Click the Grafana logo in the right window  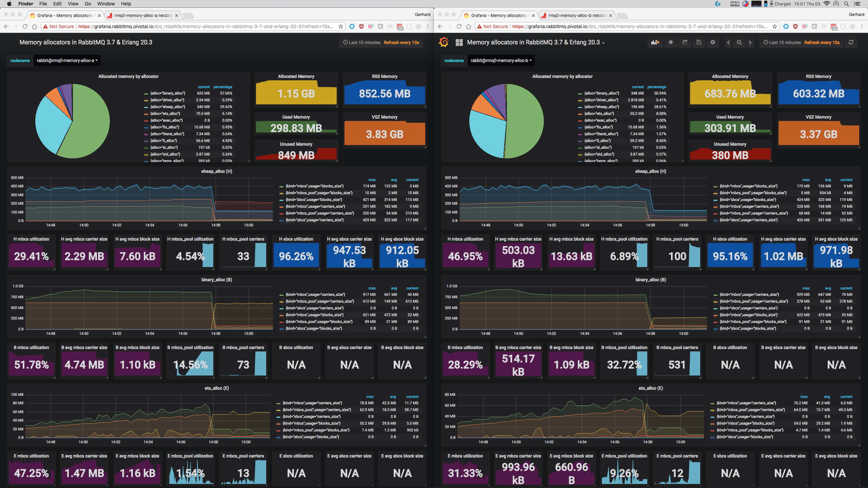pos(443,42)
